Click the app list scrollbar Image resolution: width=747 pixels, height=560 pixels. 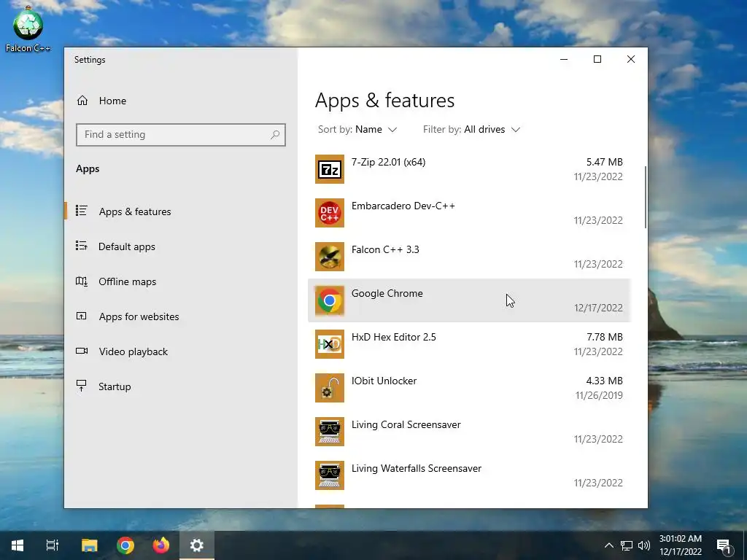645,197
